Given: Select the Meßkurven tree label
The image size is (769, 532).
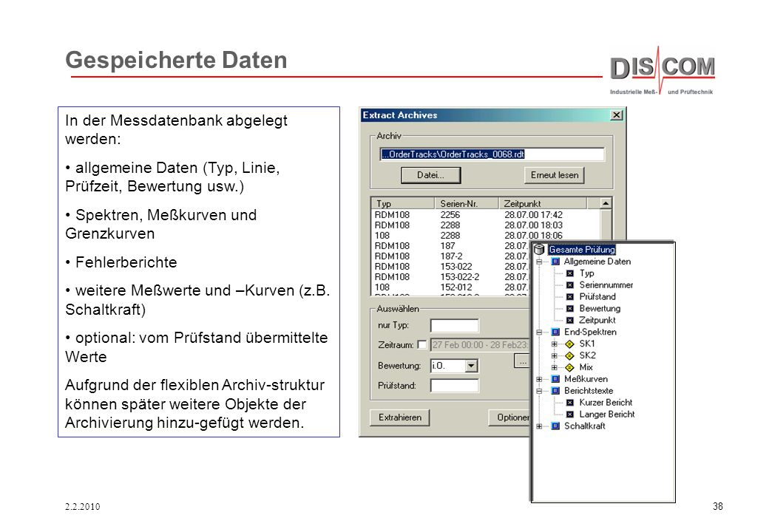Looking at the screenshot, I should [586, 379].
